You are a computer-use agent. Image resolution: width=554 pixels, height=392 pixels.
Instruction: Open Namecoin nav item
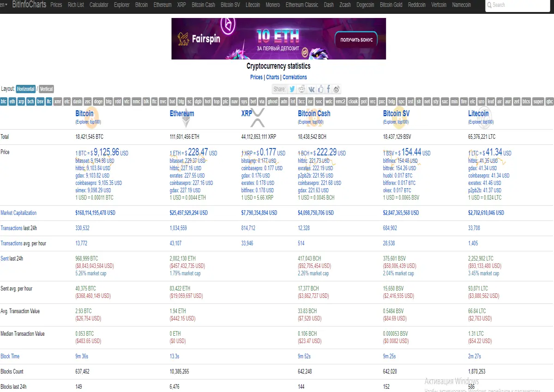click(462, 5)
